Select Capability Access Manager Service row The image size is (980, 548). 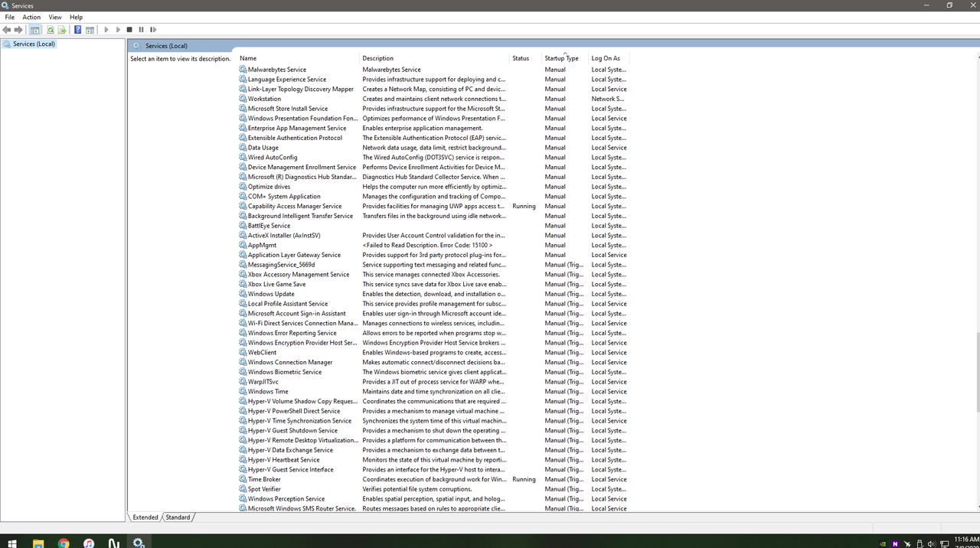[433, 206]
